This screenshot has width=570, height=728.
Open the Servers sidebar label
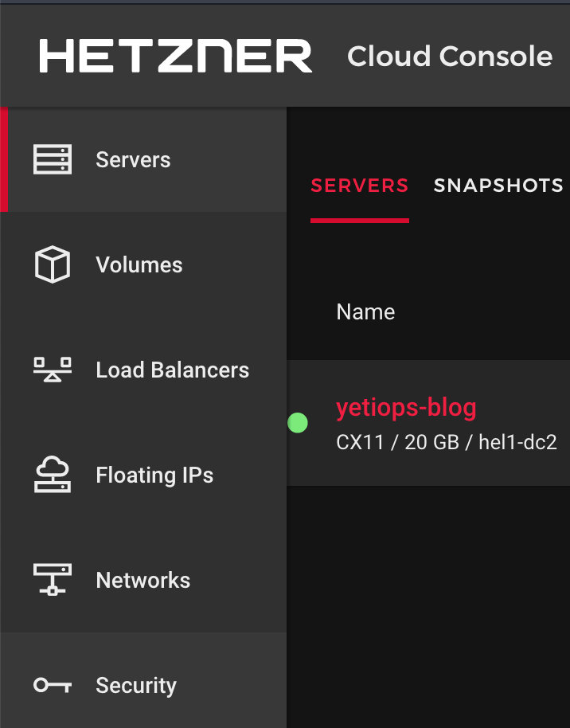point(133,159)
